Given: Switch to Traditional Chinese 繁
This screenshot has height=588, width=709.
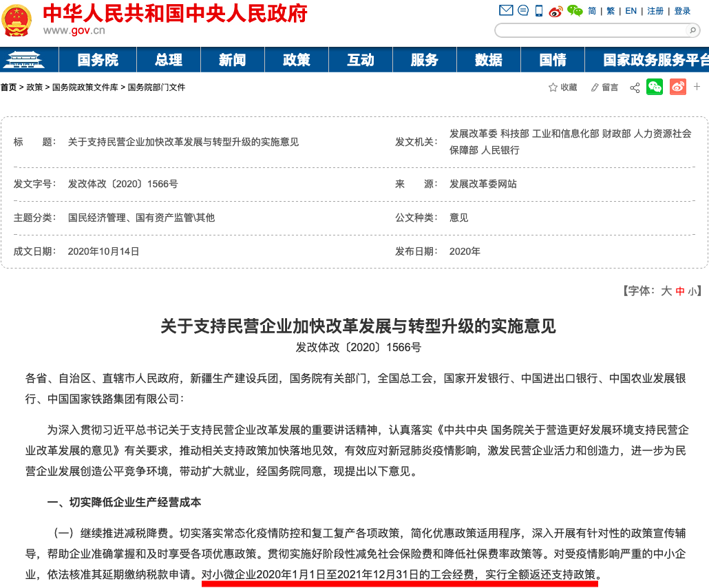Looking at the screenshot, I should click(x=611, y=11).
